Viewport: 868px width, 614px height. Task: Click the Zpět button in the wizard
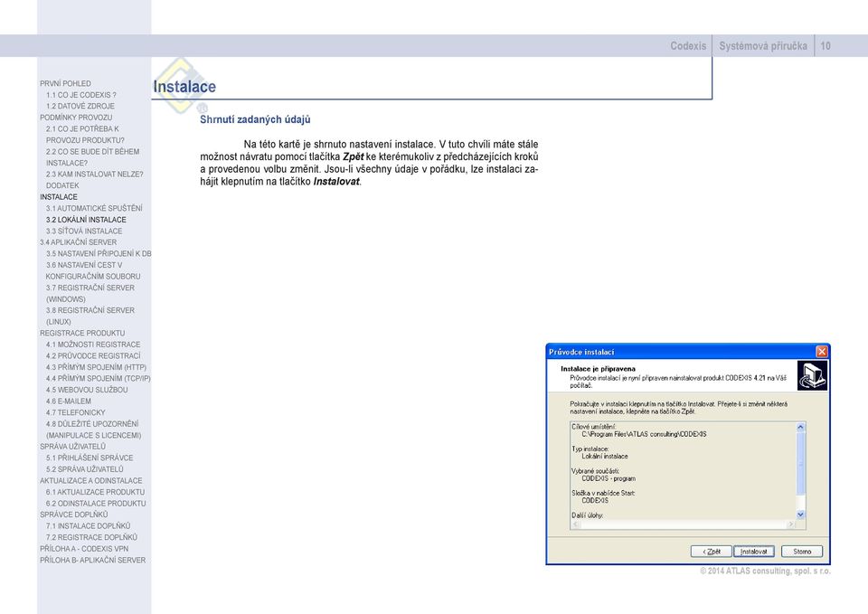712,552
